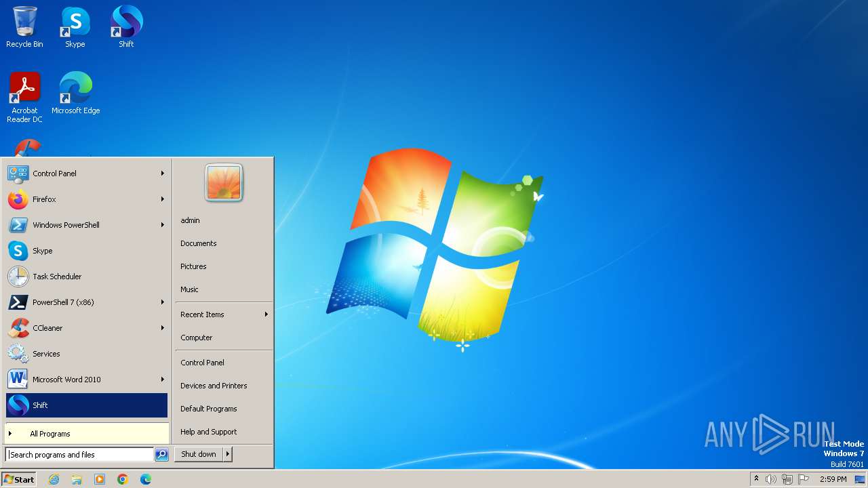
Task: Launch Skype from Start menu list
Action: (x=87, y=251)
